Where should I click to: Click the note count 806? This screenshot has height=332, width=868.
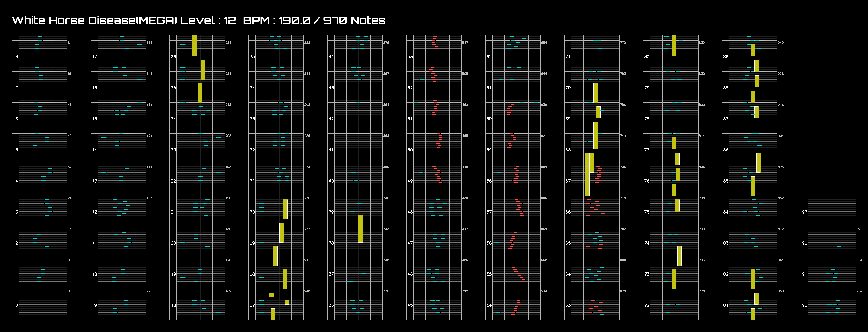(702, 167)
